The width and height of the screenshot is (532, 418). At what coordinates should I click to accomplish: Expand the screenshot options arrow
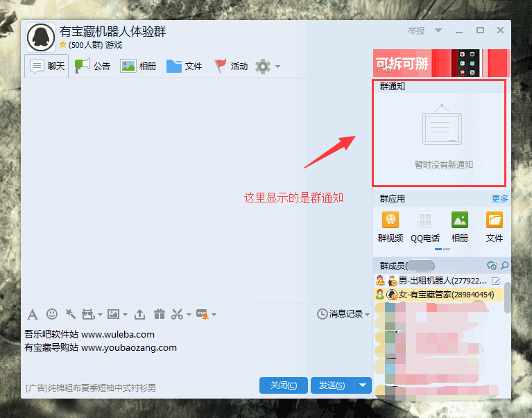coord(189,315)
